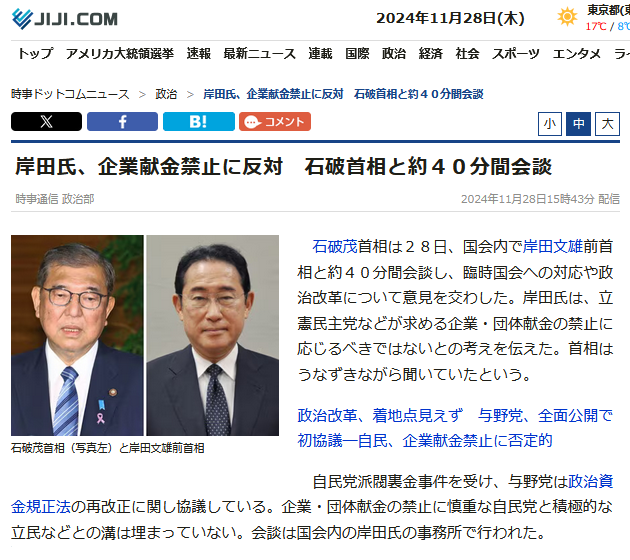
Task: Open 時事ドットコムニュース breadcrumb link
Action: pos(70,94)
